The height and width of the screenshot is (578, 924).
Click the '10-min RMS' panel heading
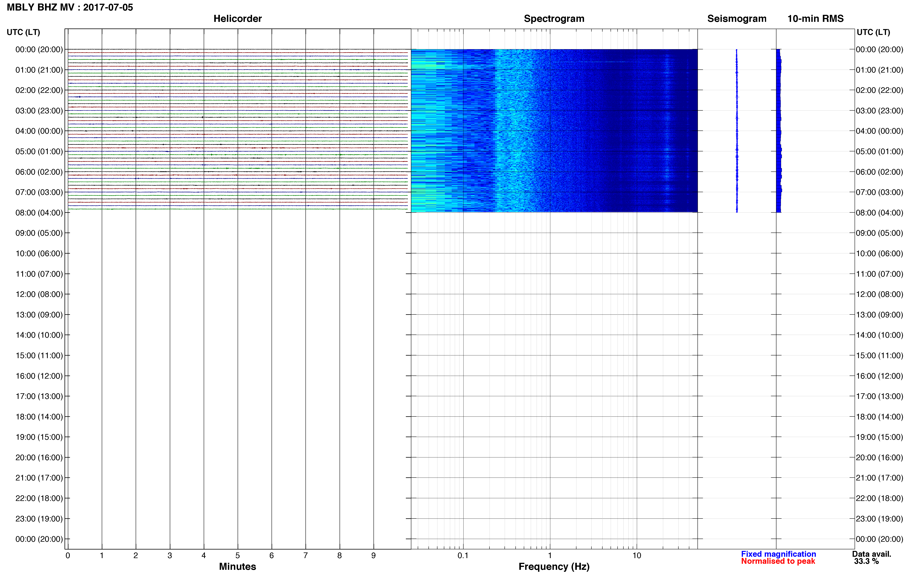coord(816,19)
